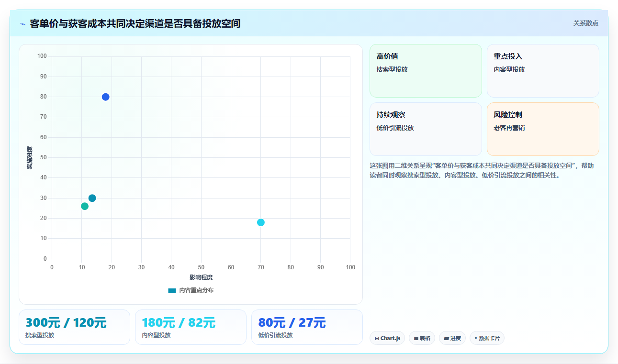This screenshot has width=618, height=364.
Task: Toggle the 内容重点分布 legend label
Action: click(x=196, y=290)
